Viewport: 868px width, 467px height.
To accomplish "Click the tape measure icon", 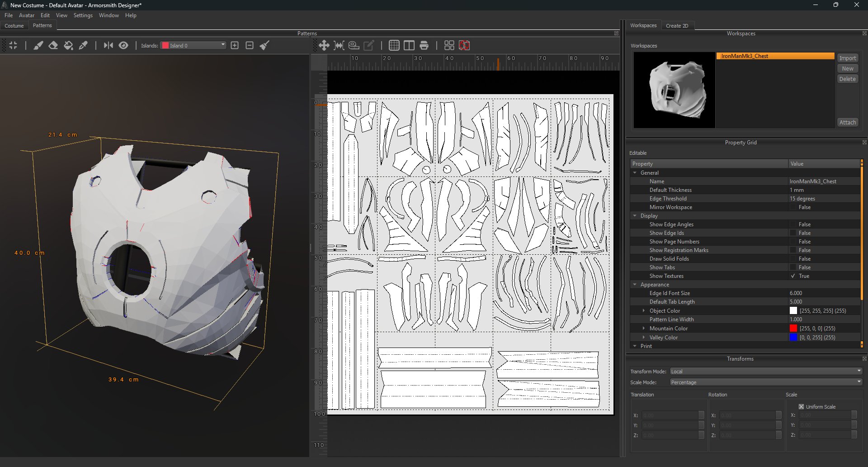I will point(354,45).
